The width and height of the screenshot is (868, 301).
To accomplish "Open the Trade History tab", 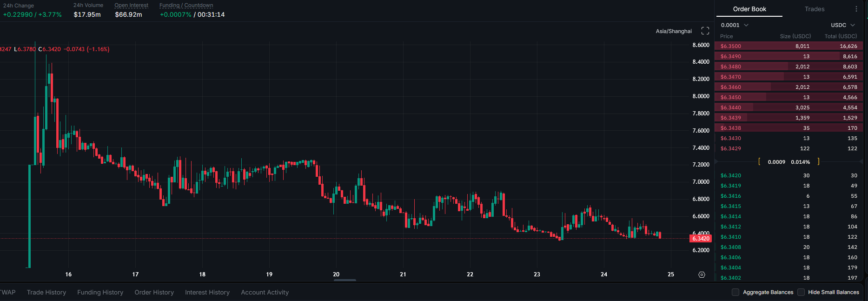I will point(46,292).
